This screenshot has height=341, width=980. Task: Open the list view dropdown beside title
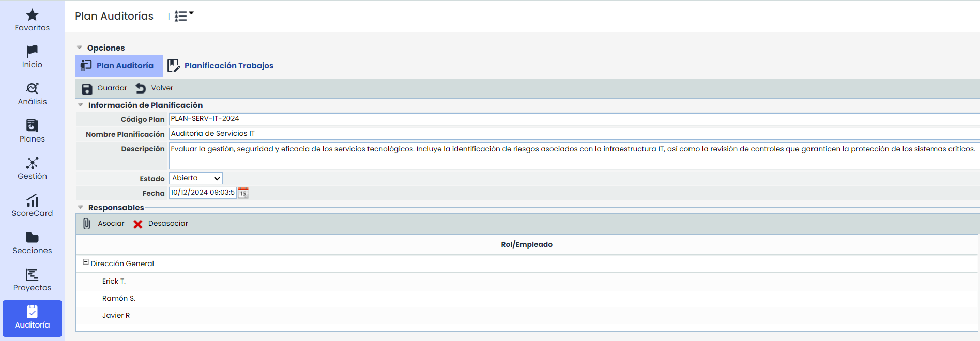pyautogui.click(x=183, y=16)
